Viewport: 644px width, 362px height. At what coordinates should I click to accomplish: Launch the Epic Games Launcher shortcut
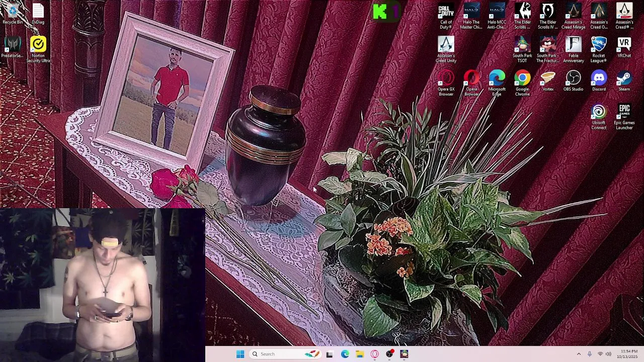pos(624,117)
